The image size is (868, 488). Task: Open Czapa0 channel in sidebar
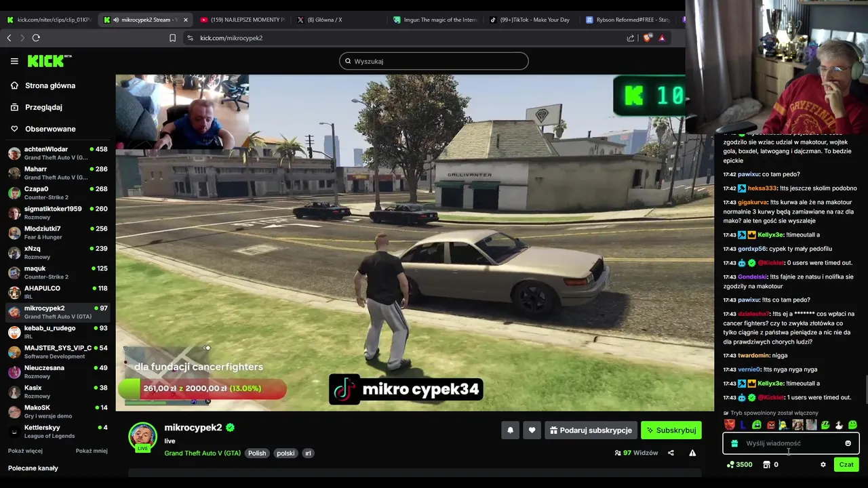[x=58, y=193]
